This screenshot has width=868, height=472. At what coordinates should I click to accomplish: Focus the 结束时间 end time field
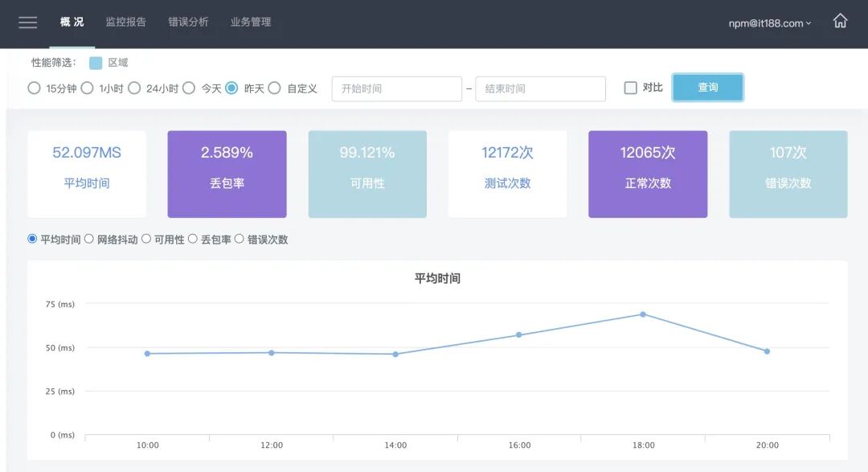point(540,88)
